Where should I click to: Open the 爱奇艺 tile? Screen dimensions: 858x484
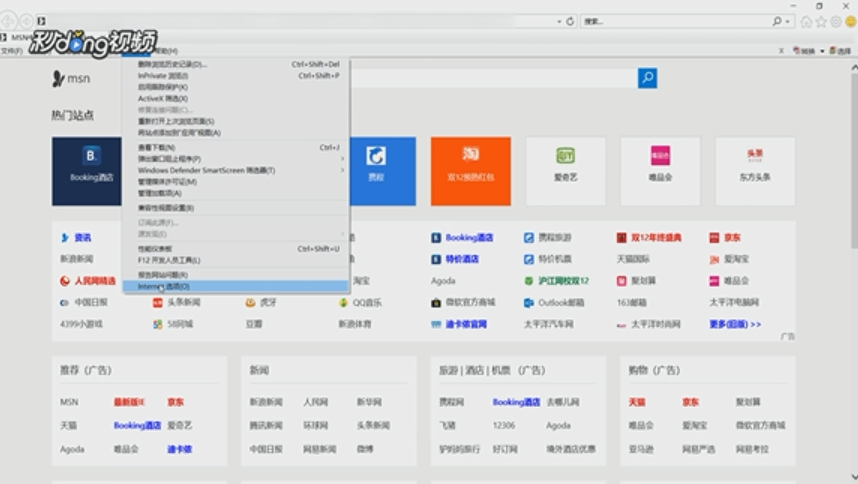(x=566, y=171)
